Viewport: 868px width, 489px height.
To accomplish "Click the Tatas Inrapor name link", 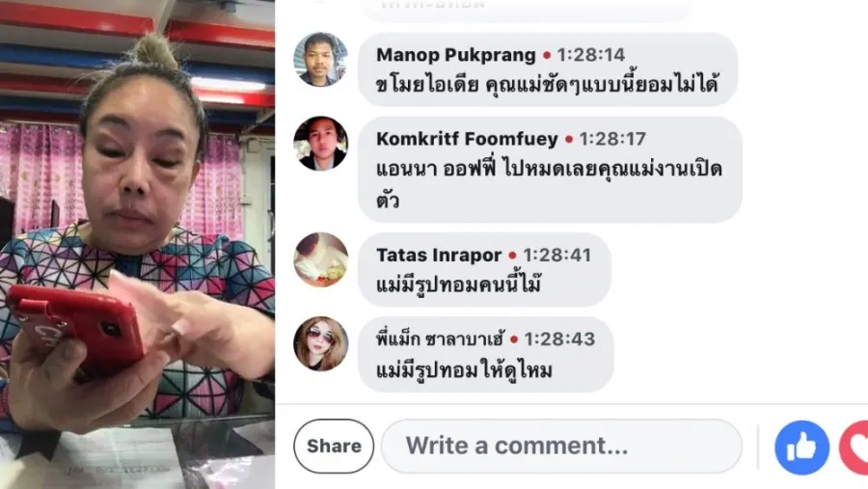I will 439,255.
